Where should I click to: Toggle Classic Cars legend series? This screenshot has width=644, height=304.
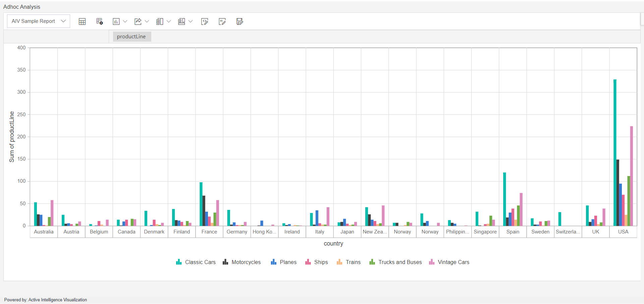196,262
